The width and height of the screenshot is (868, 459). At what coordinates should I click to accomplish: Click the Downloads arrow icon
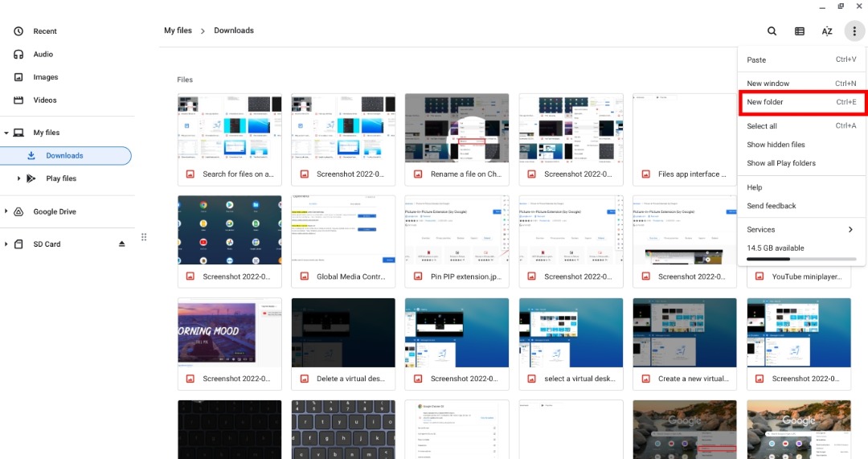[x=31, y=156]
